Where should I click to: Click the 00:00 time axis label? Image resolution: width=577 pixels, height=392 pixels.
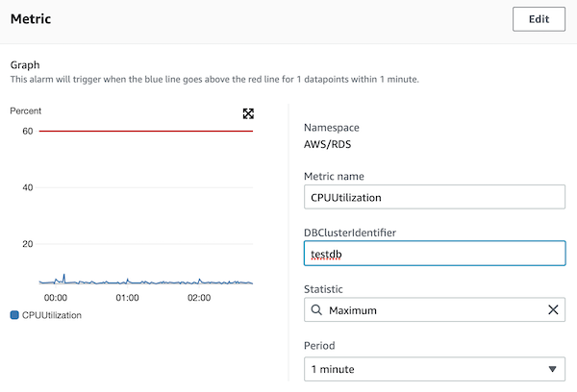tap(55, 298)
